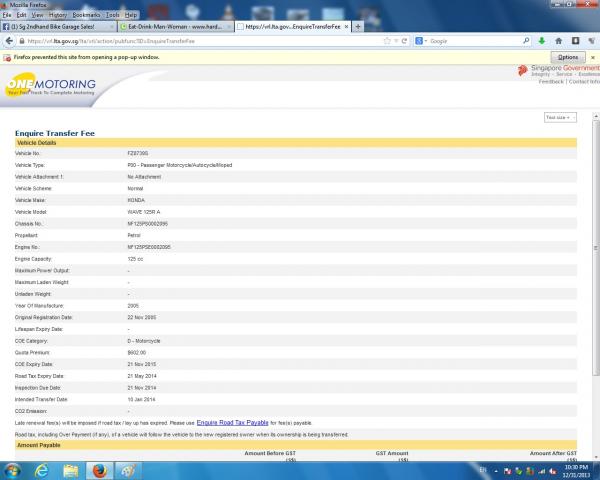The height and width of the screenshot is (480, 600).
Task: Open the File menu
Action: 7,15
